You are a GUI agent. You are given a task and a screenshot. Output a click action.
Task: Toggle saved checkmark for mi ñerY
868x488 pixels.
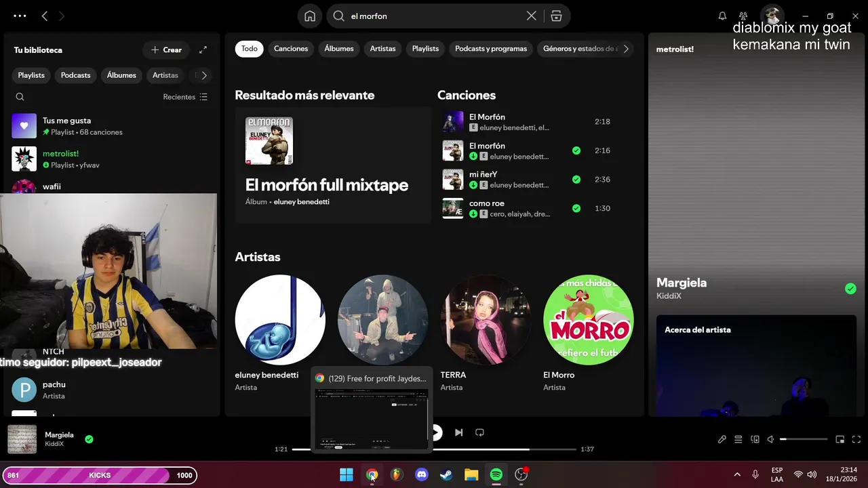click(576, 180)
